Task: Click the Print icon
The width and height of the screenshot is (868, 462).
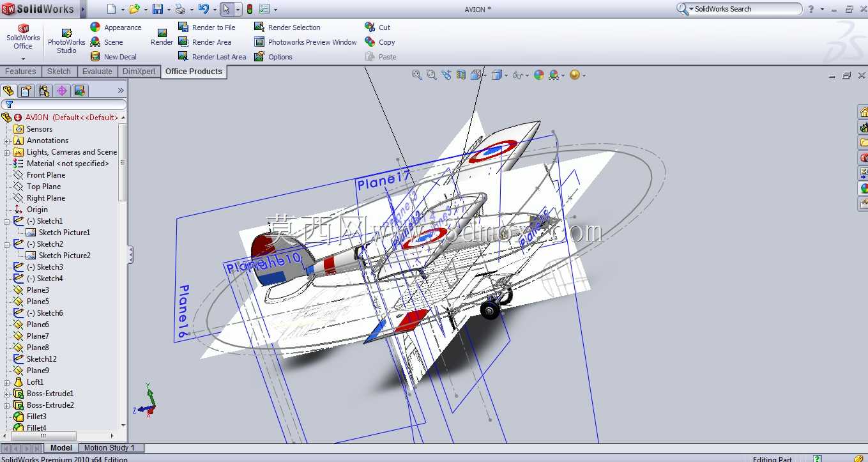Action: coord(180,9)
